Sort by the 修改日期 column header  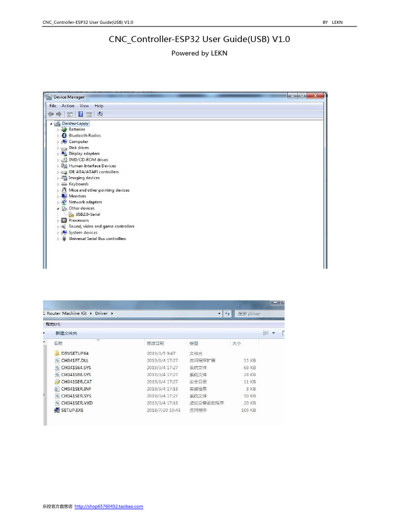pos(155,343)
